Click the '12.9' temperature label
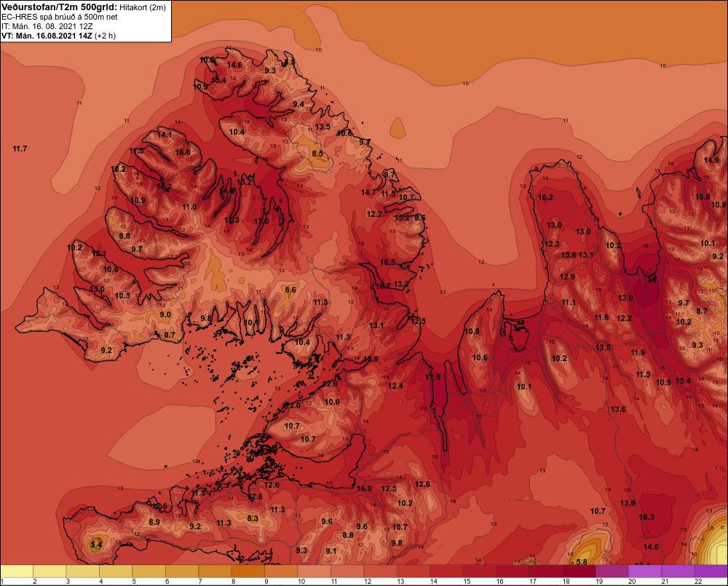 tap(567, 277)
